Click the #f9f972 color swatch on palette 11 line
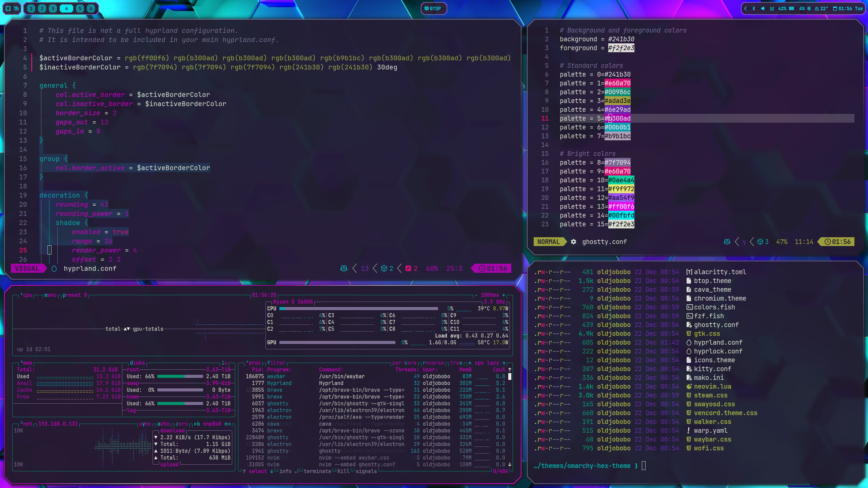 click(621, 189)
